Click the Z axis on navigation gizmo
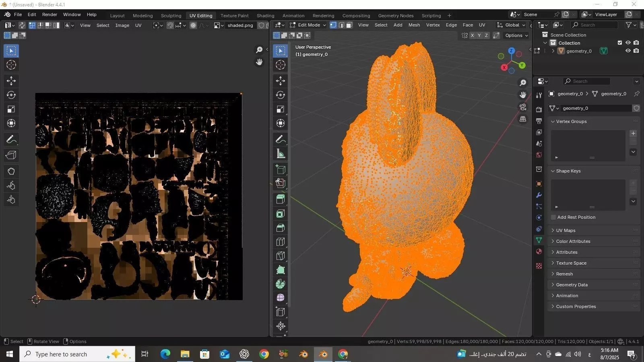The width and height of the screenshot is (644, 362). 511,51
